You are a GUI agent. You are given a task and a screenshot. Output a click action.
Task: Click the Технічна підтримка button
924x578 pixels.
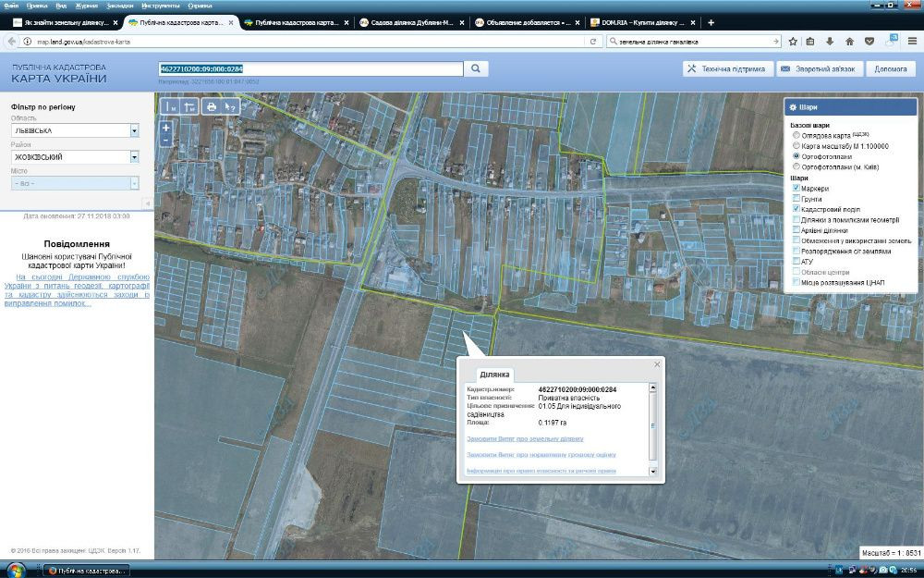726,68
